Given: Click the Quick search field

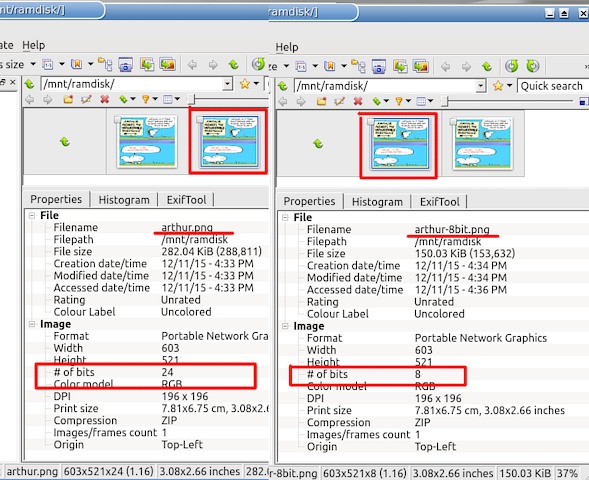Looking at the screenshot, I should [553, 86].
